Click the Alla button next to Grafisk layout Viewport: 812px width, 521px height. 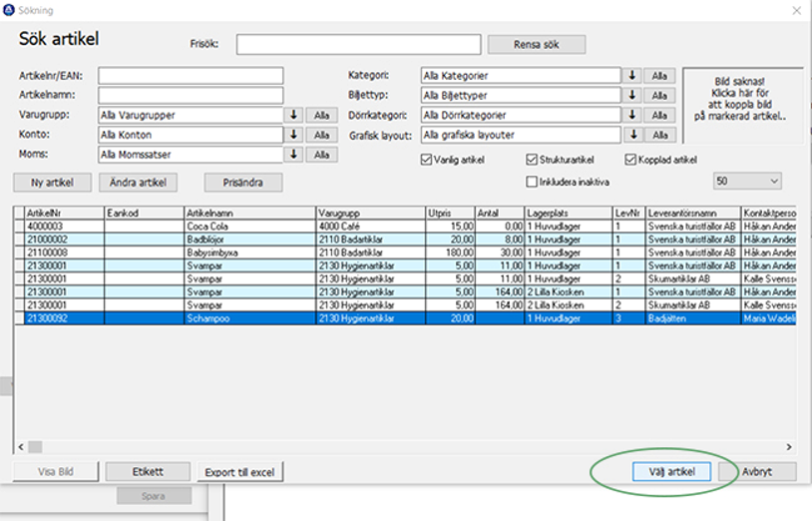point(660,135)
